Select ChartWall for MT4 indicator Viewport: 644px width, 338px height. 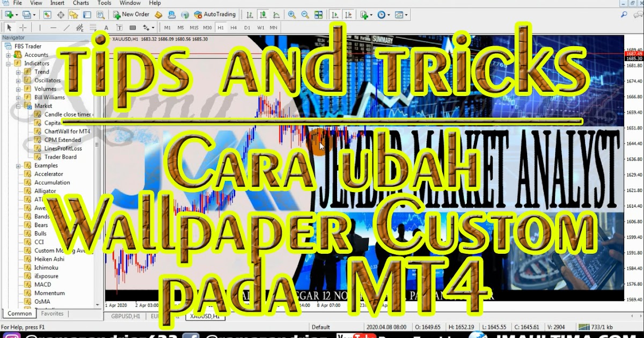67,131
